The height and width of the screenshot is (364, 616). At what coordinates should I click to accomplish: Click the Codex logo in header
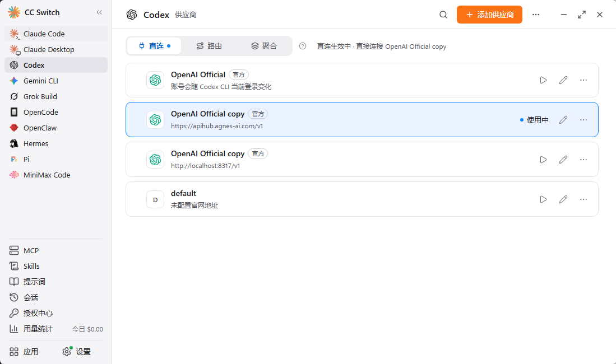132,15
